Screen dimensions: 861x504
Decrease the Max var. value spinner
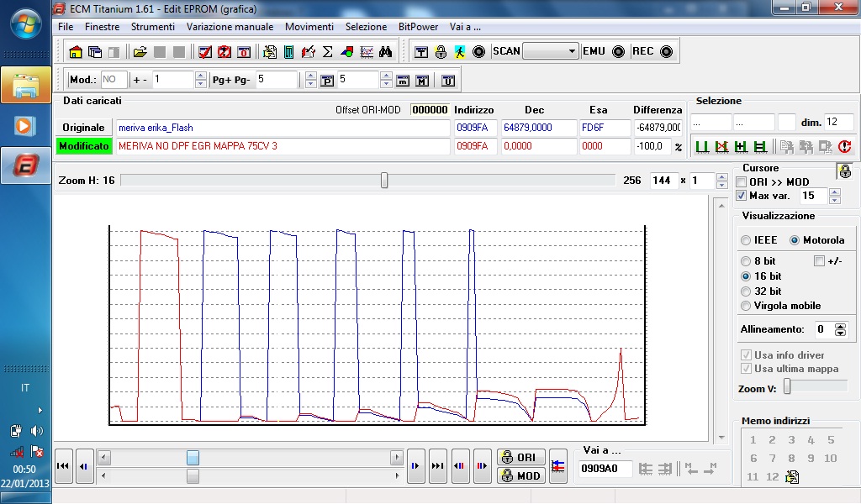[835, 200]
